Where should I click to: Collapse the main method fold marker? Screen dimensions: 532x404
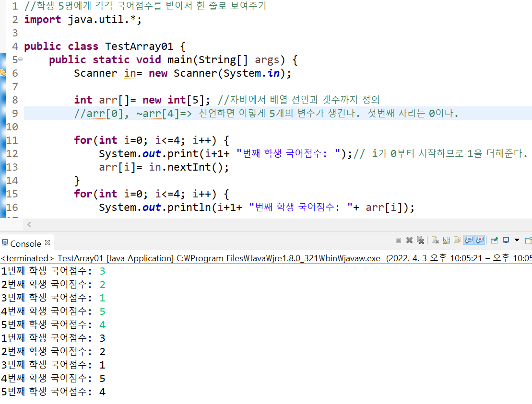tap(20, 59)
